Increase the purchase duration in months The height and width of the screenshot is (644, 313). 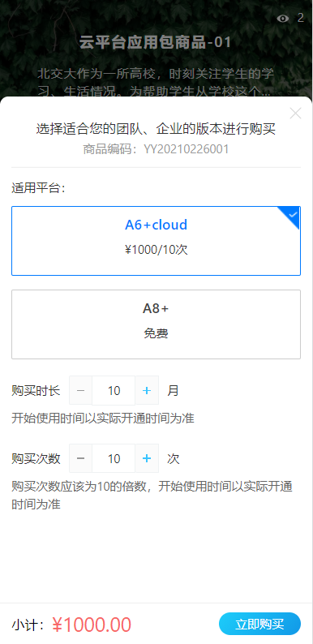[147, 390]
